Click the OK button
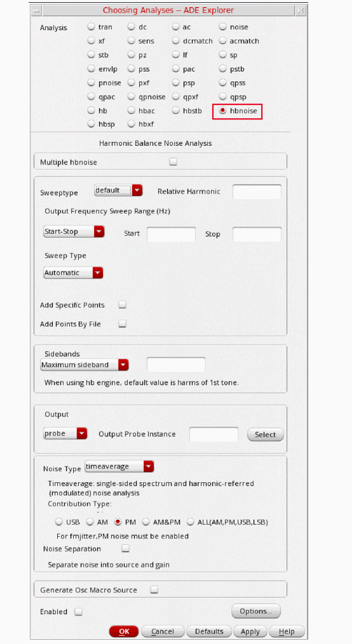The image size is (352, 644). click(124, 632)
